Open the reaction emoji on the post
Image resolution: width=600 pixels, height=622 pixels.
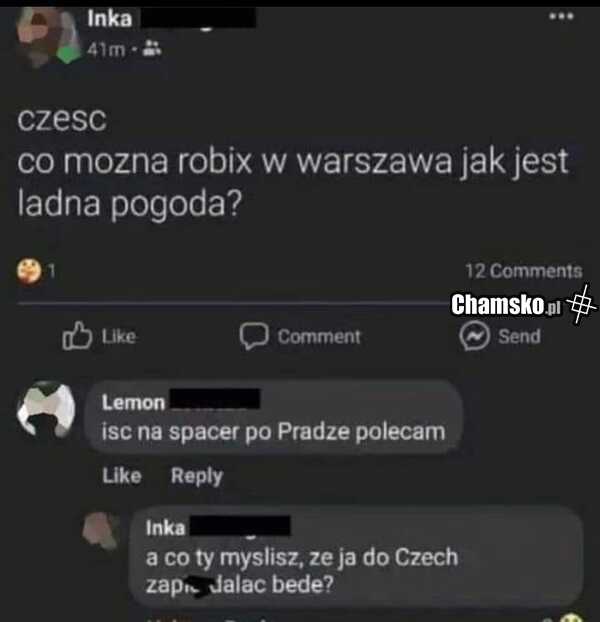(x=29, y=271)
